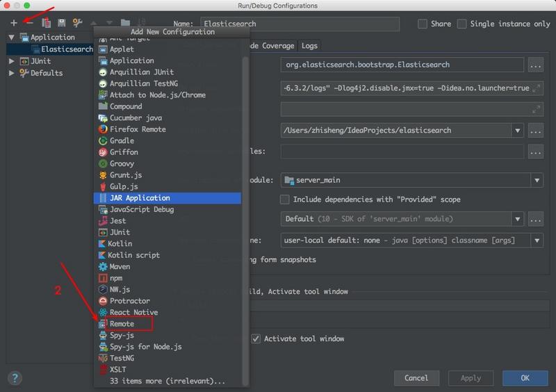Click the Groovy icon
556x392 pixels.
click(103, 164)
